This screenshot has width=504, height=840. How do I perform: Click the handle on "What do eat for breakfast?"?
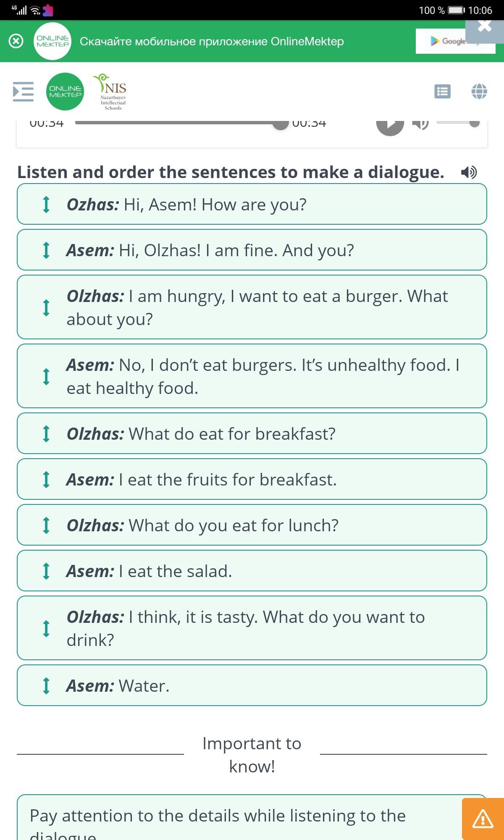click(46, 434)
